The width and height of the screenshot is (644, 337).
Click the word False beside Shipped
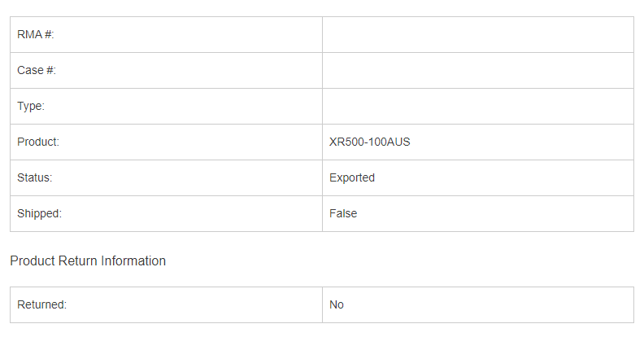343,213
